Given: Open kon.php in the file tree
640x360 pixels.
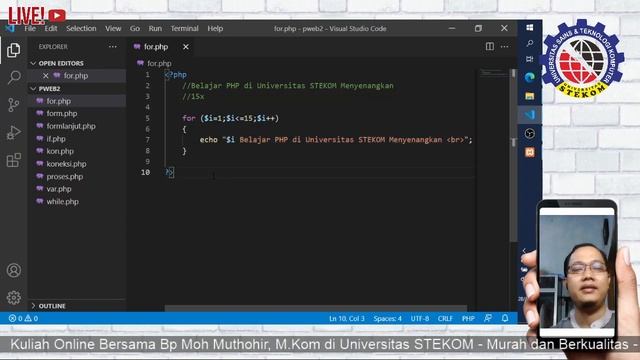Looking at the screenshot, I should tap(77, 151).
